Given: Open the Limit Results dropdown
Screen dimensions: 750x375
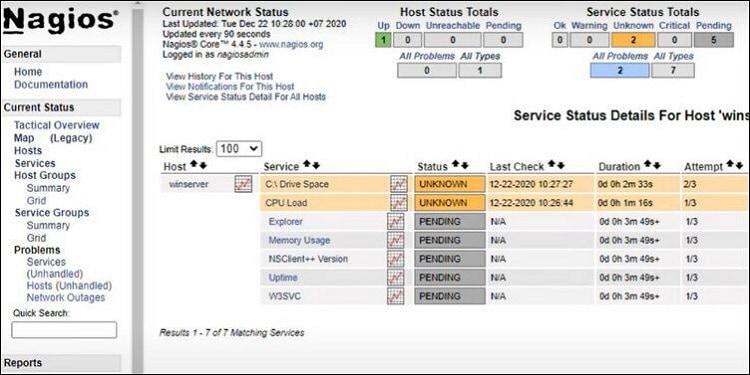Looking at the screenshot, I should click(x=239, y=149).
